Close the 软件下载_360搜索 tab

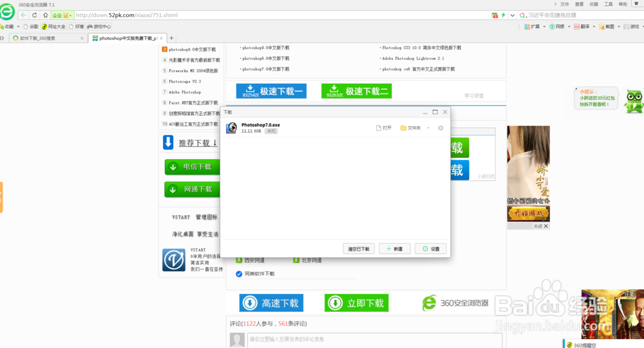pyautogui.click(x=82, y=38)
